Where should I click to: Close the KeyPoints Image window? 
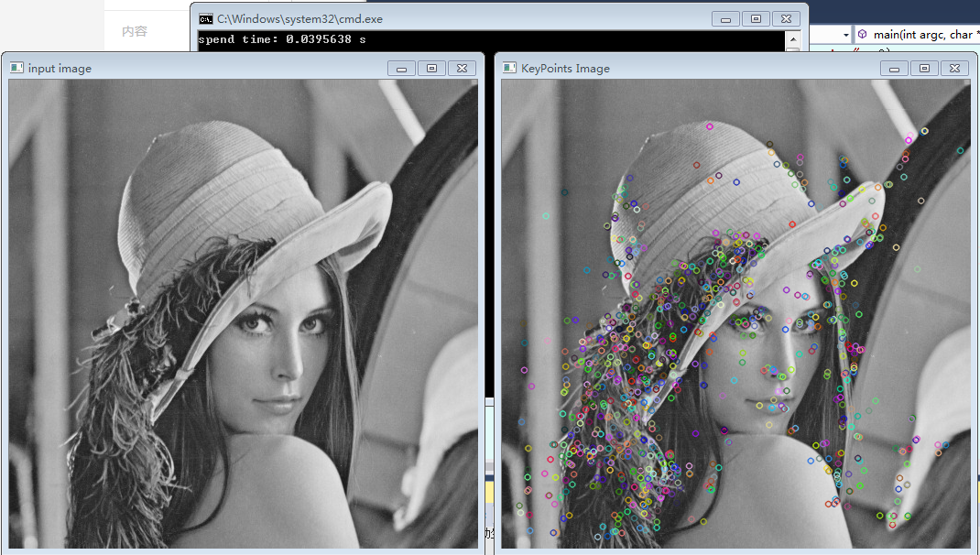click(x=955, y=68)
